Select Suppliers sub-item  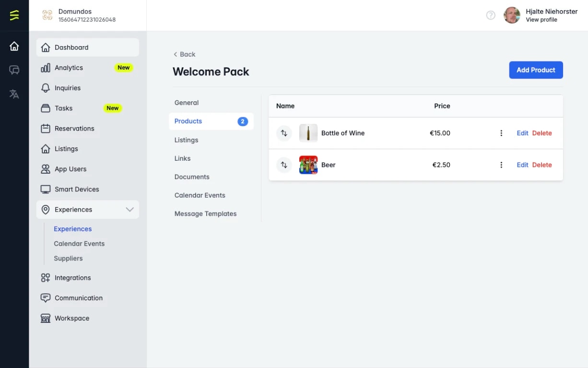(68, 259)
